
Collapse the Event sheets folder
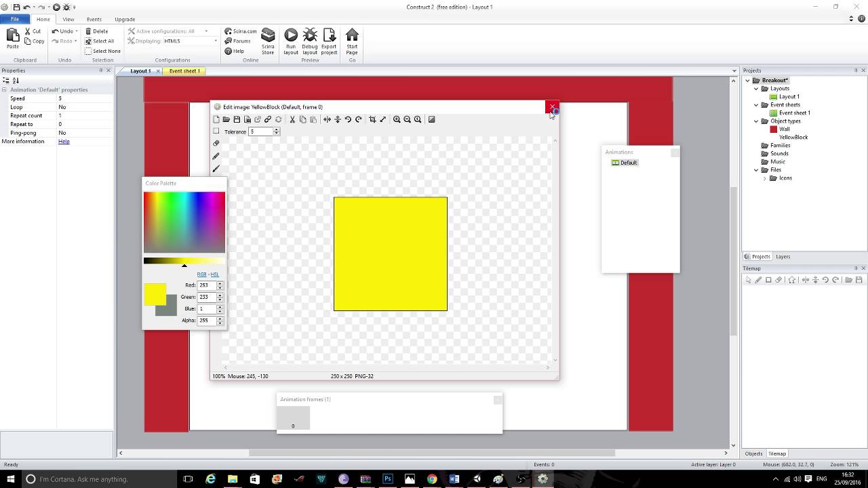tap(756, 105)
